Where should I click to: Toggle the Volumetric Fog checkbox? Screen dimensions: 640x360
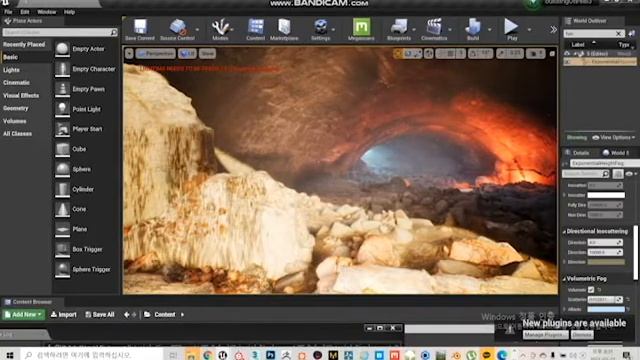[x=591, y=289]
